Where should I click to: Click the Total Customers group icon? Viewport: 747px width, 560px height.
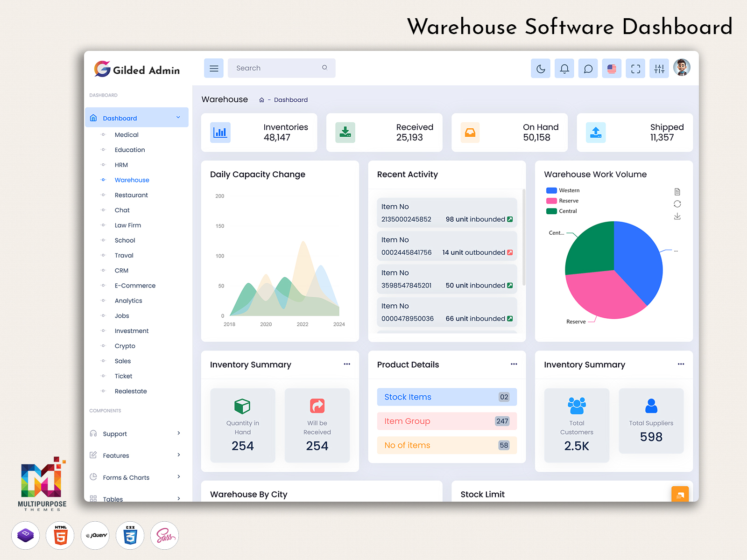(x=577, y=406)
